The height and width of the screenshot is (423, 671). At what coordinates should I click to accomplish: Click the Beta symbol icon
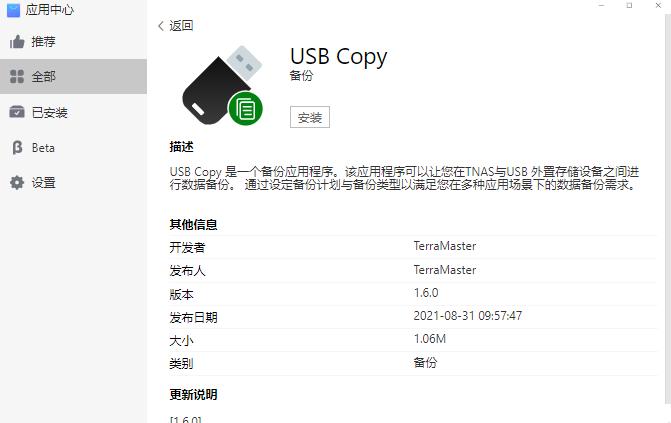[17, 148]
